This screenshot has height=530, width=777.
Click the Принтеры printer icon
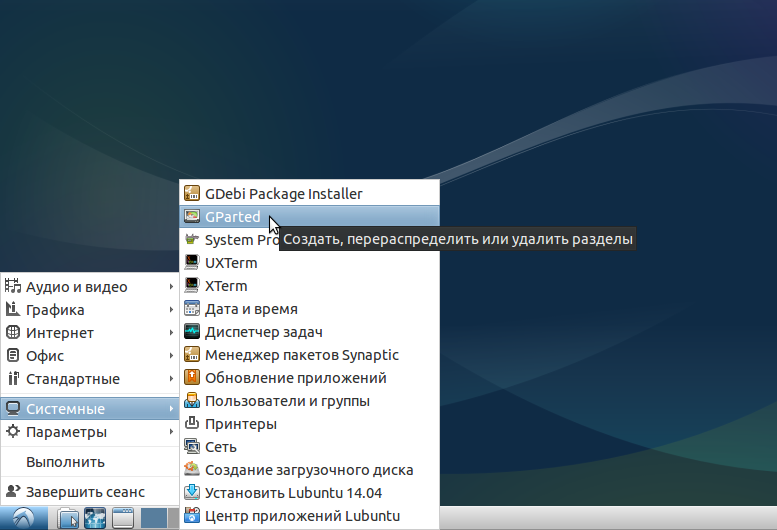tap(192, 424)
